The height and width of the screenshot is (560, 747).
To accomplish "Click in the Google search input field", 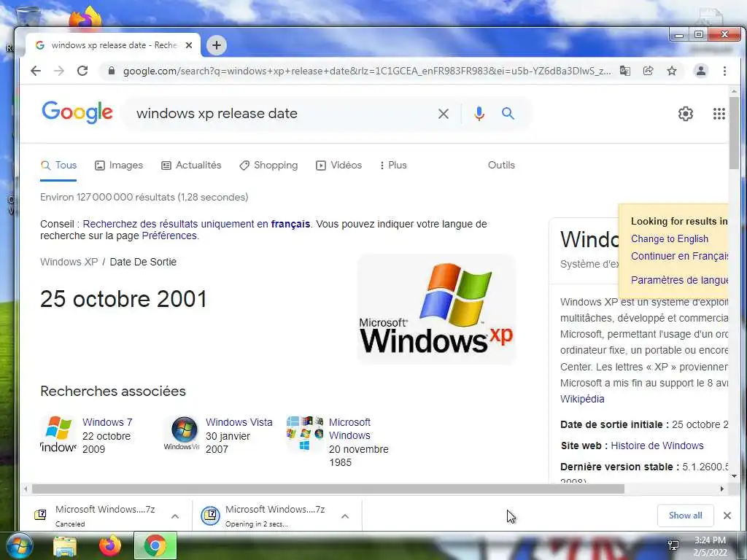I will pos(281,114).
